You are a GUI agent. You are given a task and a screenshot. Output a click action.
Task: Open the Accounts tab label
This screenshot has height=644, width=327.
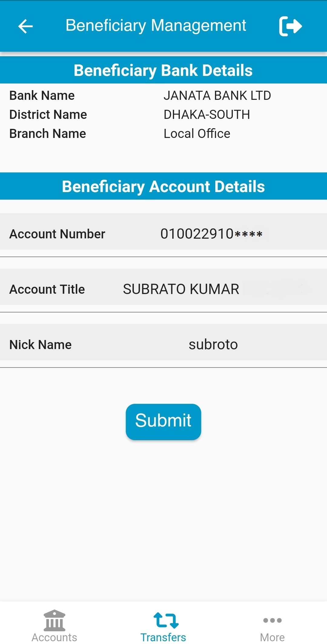pyautogui.click(x=54, y=637)
